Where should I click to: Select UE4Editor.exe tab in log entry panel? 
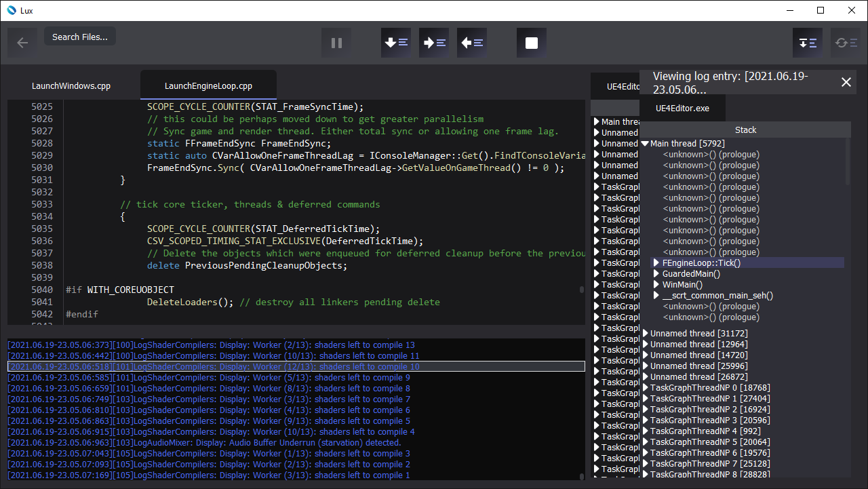coord(682,109)
